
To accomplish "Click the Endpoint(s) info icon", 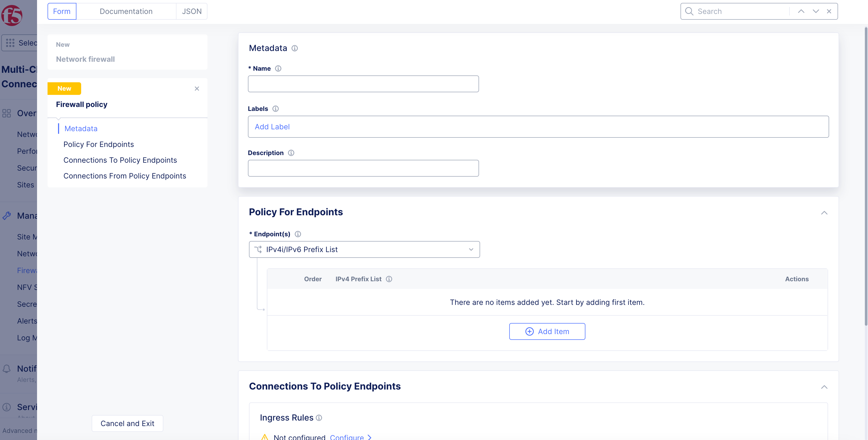I will tap(298, 234).
